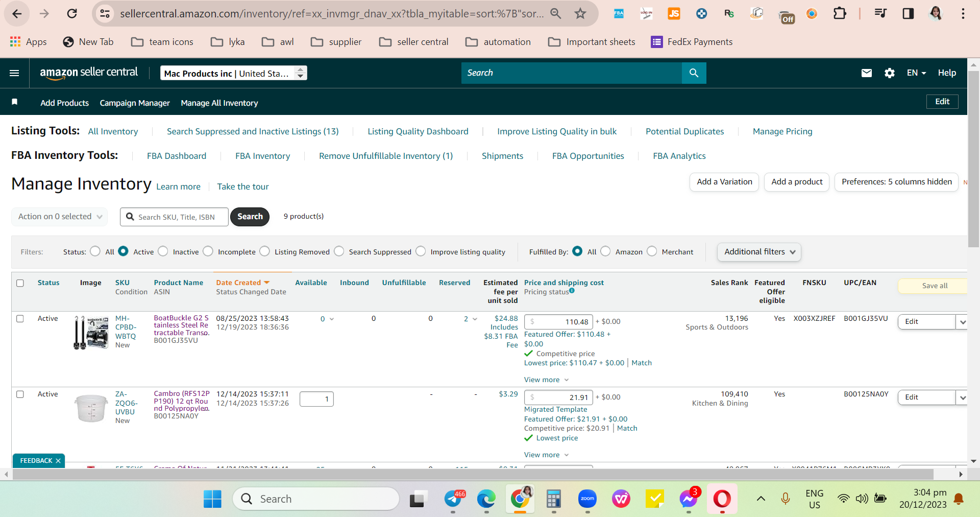Click Match next to BoatBuckle lowest price

point(642,363)
